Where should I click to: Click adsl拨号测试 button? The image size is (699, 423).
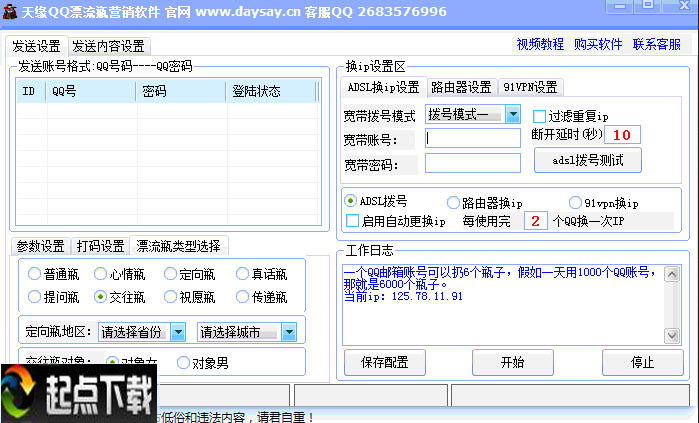588,160
